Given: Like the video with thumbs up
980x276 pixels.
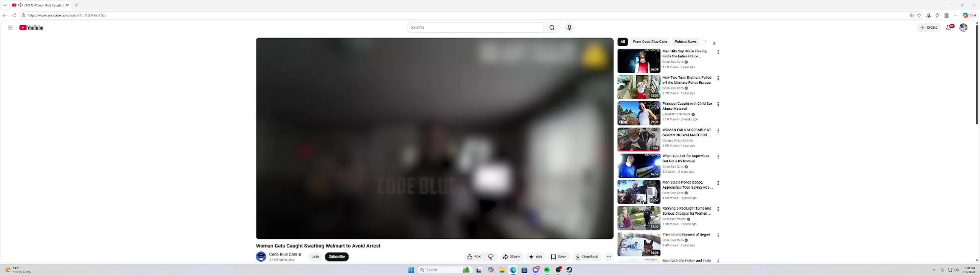Looking at the screenshot, I should [x=474, y=257].
